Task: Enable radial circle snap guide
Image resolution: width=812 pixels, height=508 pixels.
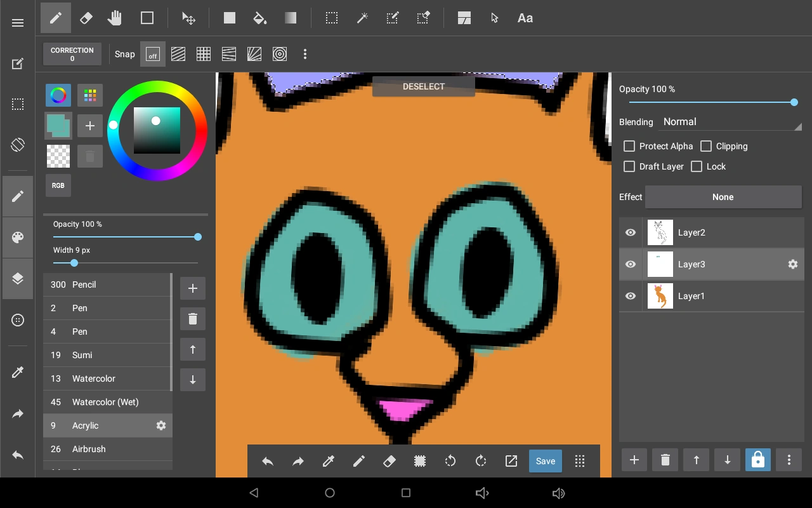Action: (x=280, y=55)
